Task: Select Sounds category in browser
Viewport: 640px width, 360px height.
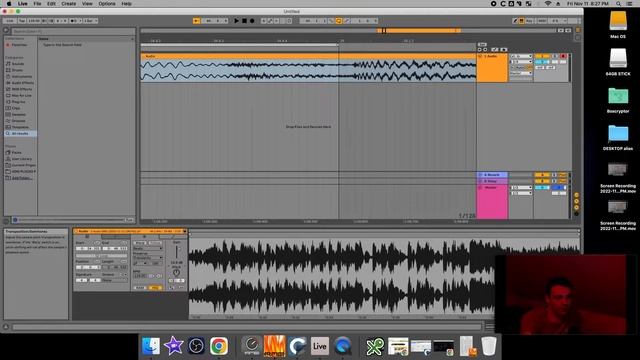Action: click(x=18, y=64)
